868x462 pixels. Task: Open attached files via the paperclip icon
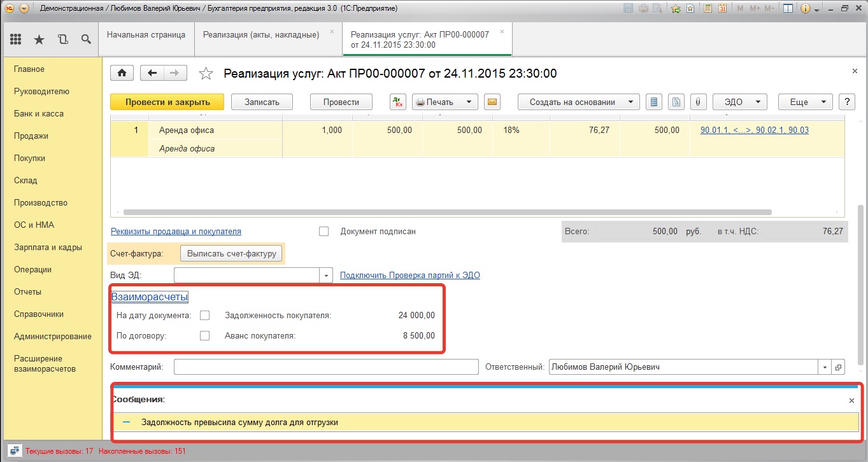698,102
